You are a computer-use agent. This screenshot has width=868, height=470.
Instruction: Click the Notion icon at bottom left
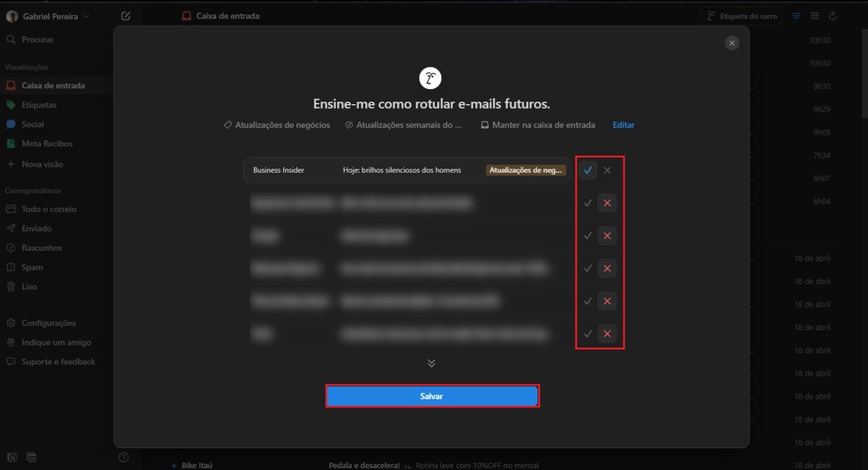12,458
